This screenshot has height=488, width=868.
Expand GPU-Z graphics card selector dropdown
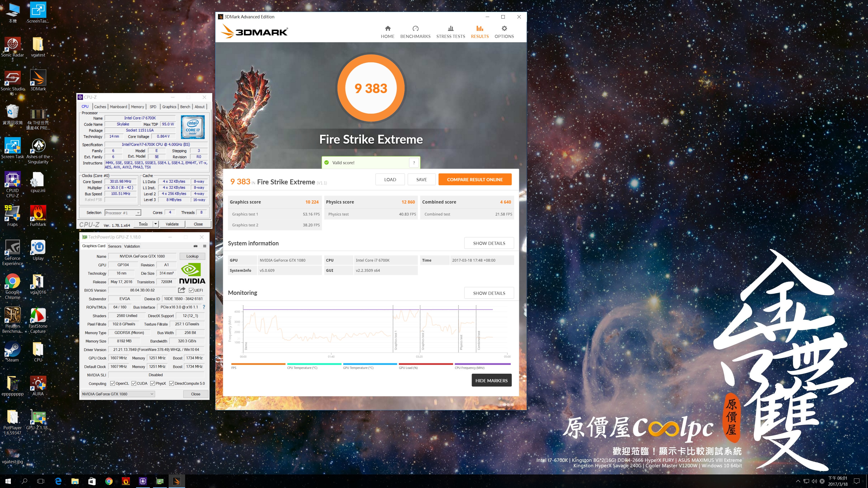point(152,394)
